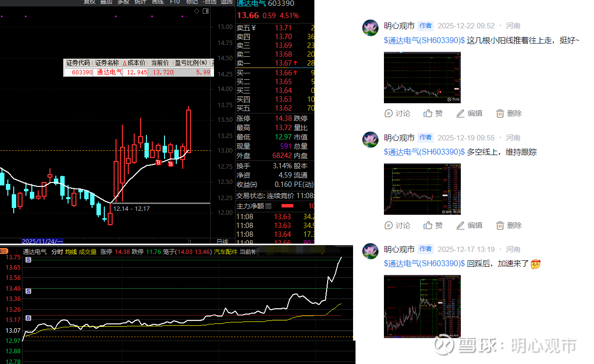Click the 盈亏比例(%) column header
Image resolution: width=594 pixels, height=364 pixels.
point(191,63)
